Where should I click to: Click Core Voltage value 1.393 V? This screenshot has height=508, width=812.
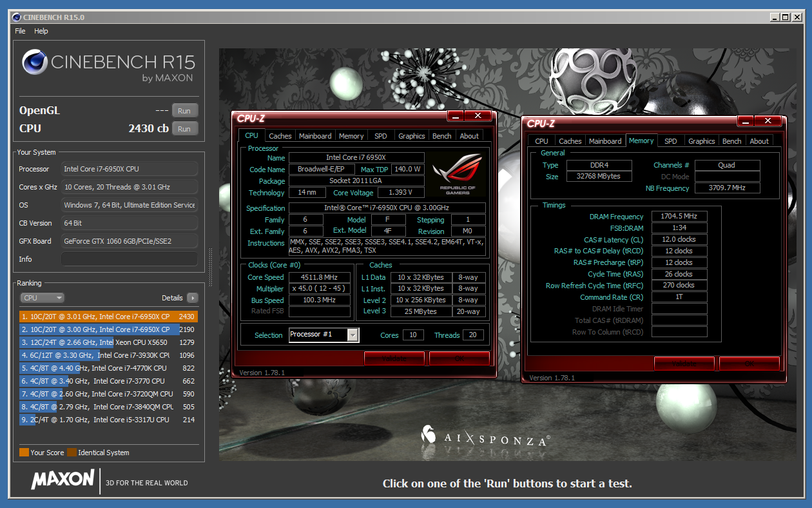pyautogui.click(x=401, y=193)
